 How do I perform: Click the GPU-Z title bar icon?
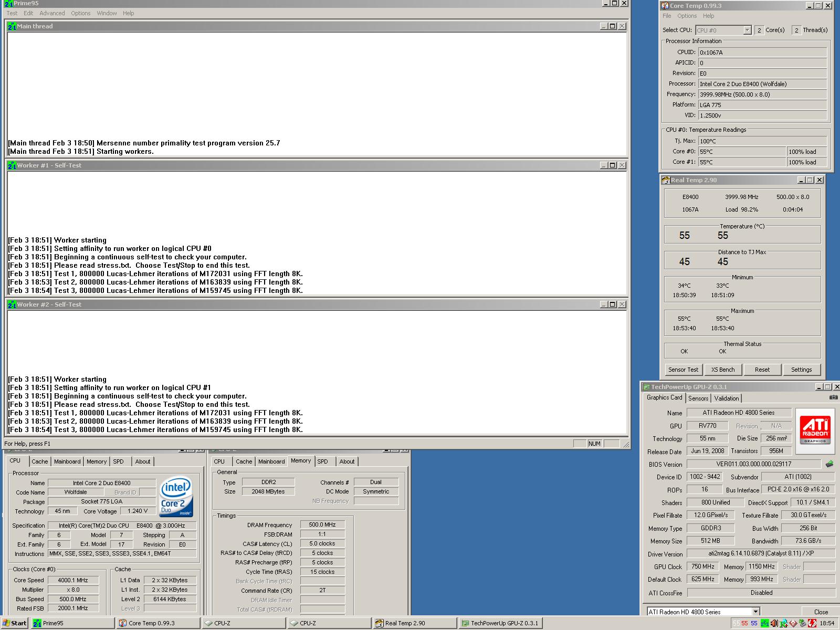coord(646,387)
